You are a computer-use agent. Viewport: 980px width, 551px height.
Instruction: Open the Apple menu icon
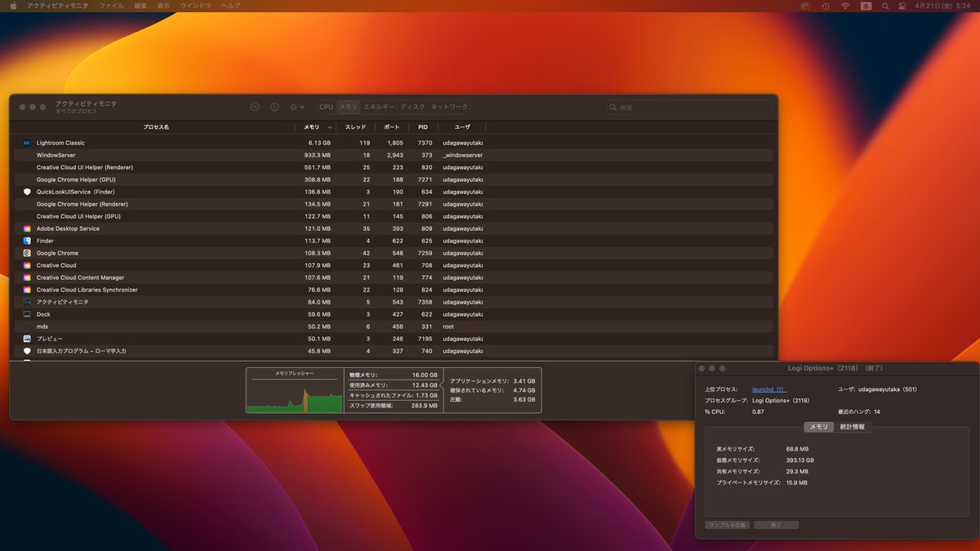(13, 6)
